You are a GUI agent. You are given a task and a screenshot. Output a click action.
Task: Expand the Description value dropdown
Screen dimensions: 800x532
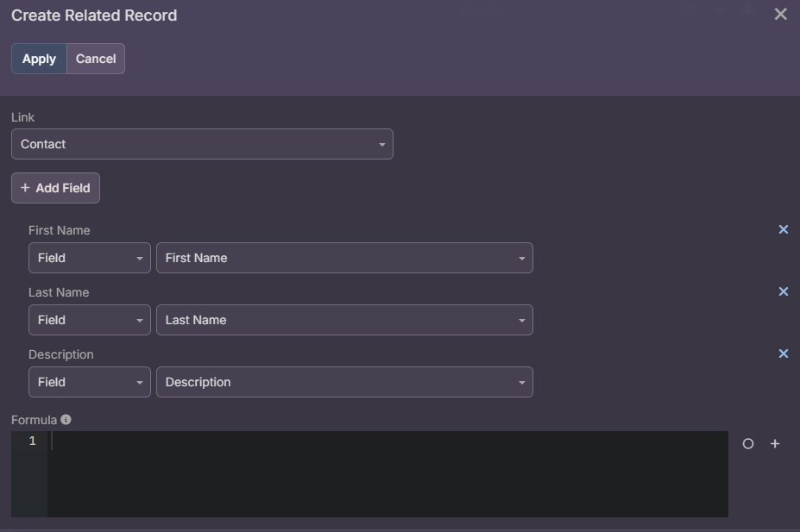tap(344, 382)
